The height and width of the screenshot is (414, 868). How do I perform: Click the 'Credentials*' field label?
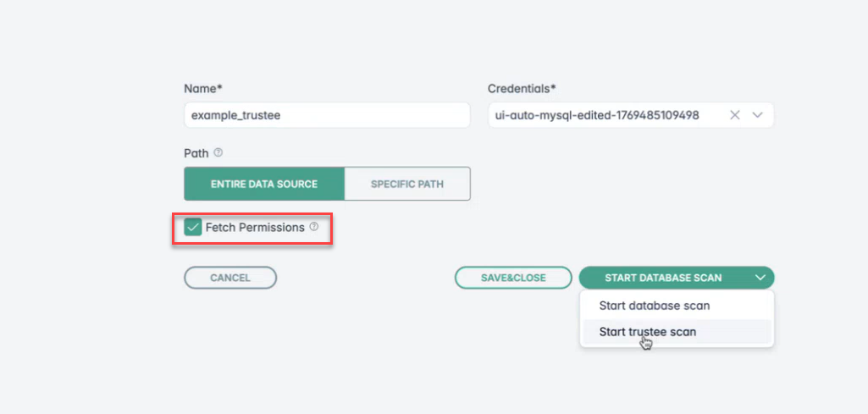522,88
